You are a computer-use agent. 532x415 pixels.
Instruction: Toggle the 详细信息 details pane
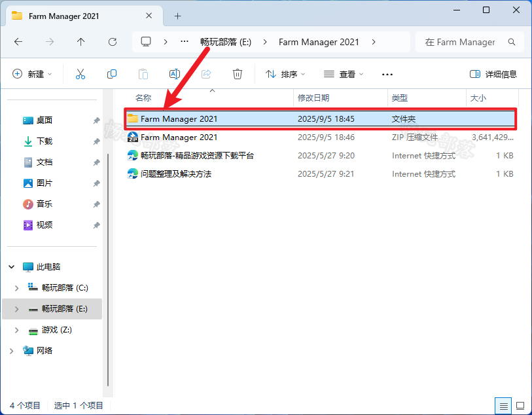click(x=493, y=74)
